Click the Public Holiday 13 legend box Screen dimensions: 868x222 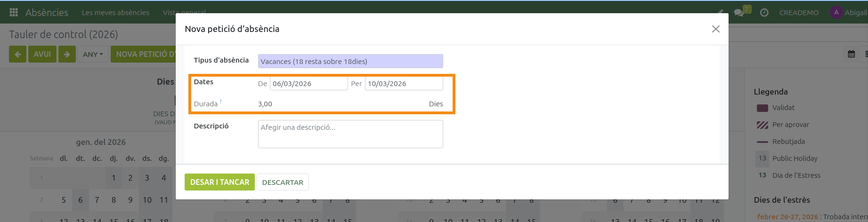point(762,158)
